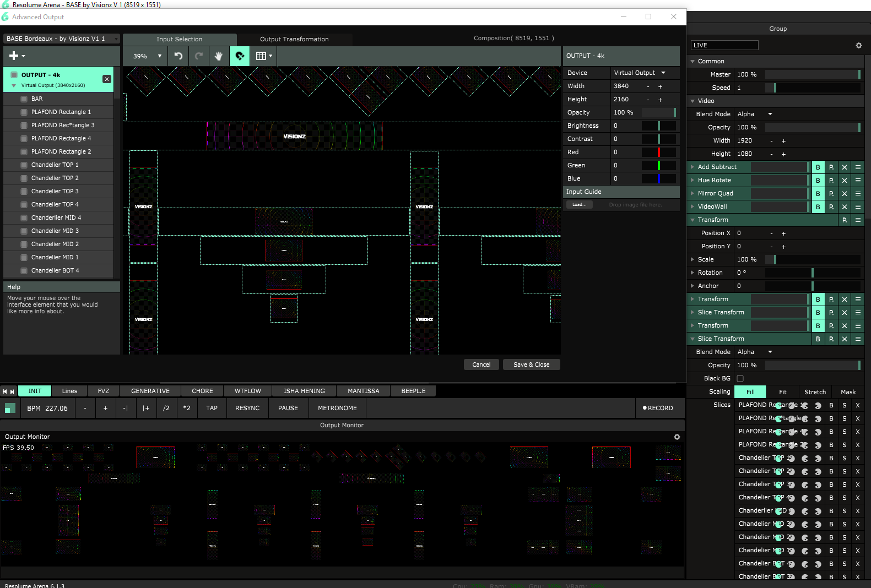Select the GENERATIVE deck tab
Viewport: 871px width, 588px height.
[150, 391]
